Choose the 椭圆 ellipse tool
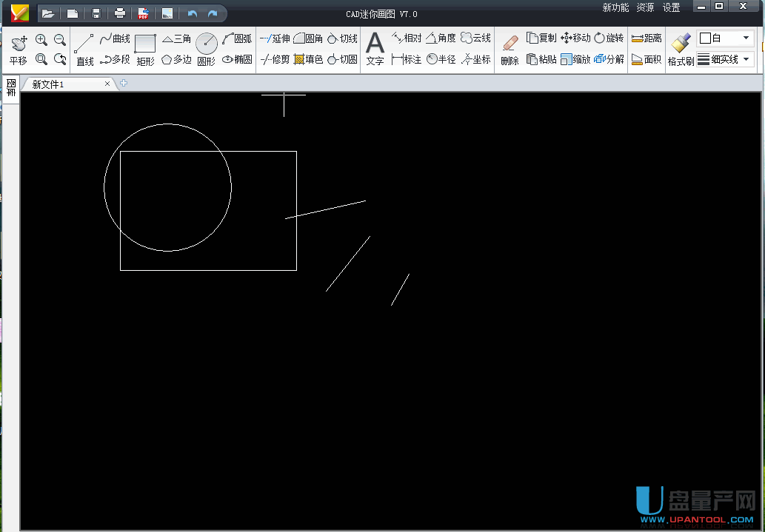Viewport: 765px width, 532px height. 237,59
